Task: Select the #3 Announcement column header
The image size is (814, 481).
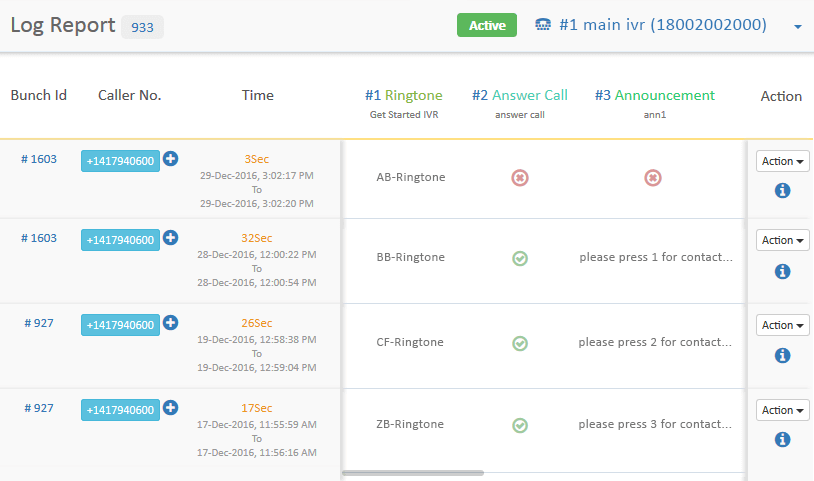Action: (655, 95)
